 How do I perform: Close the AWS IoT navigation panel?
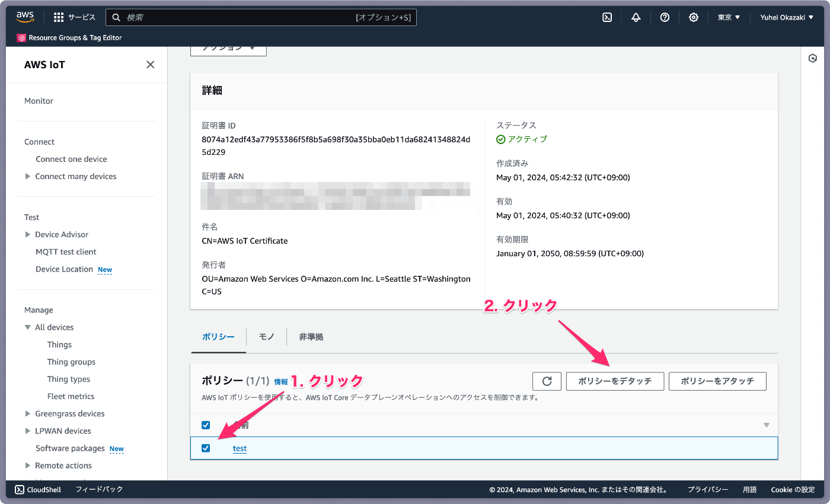(151, 65)
